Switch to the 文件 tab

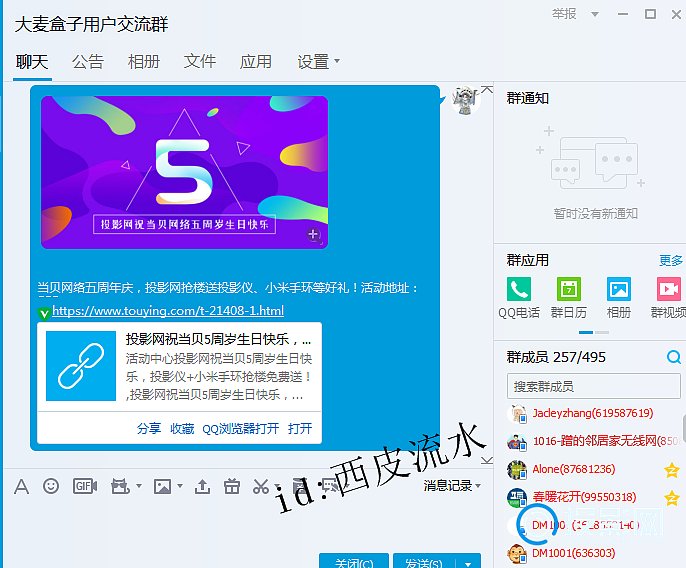coord(200,62)
